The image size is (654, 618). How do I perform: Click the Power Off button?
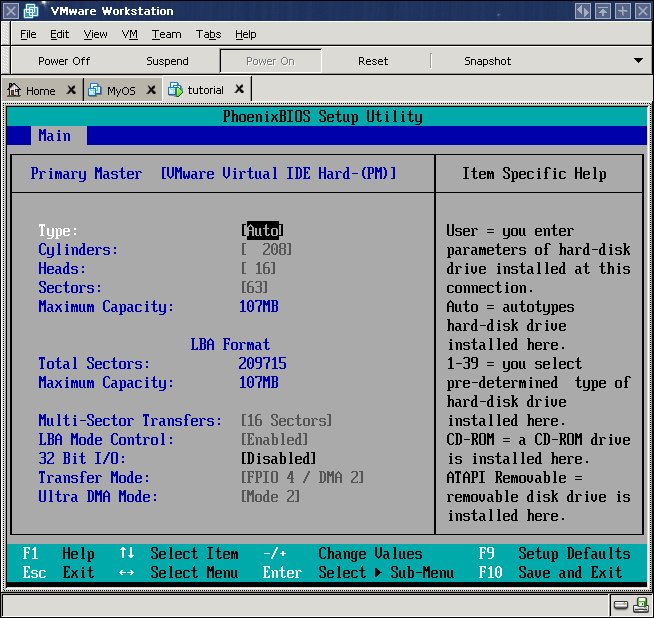(x=64, y=61)
